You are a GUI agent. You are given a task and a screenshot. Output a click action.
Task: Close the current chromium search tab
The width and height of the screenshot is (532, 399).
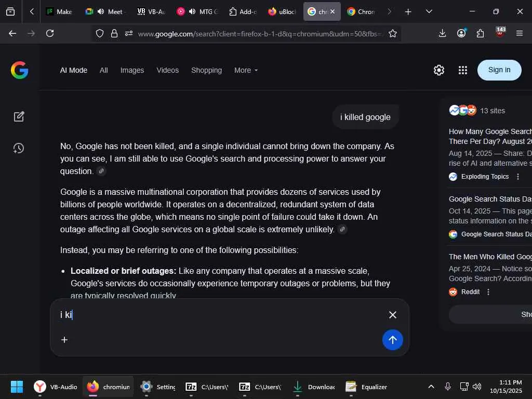pos(332,11)
